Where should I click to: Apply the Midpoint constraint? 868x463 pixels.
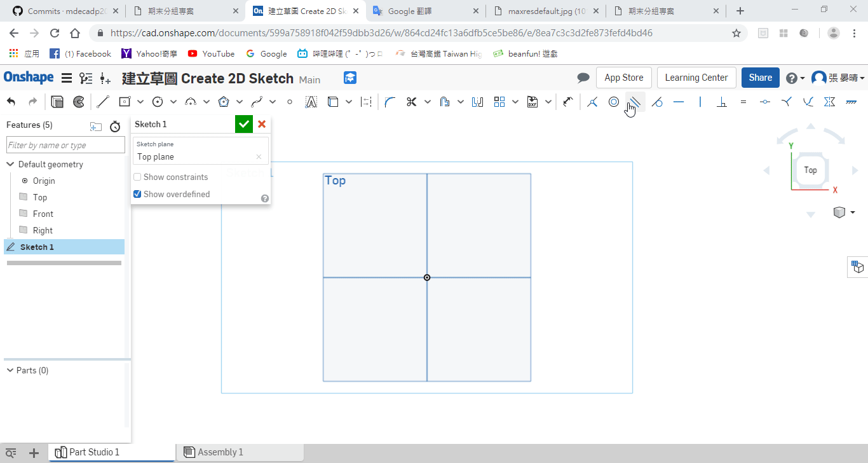tap(765, 102)
